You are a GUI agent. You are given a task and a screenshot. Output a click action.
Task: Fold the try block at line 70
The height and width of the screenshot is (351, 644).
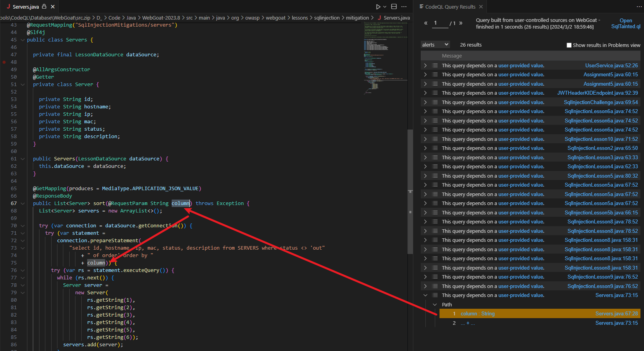[23, 226]
